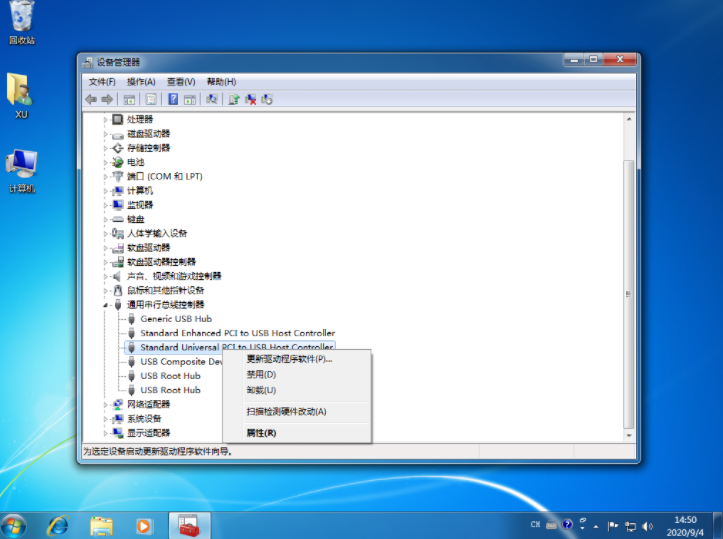Click the Update driver software toolbar icon
This screenshot has height=539, width=723.
coord(233,99)
